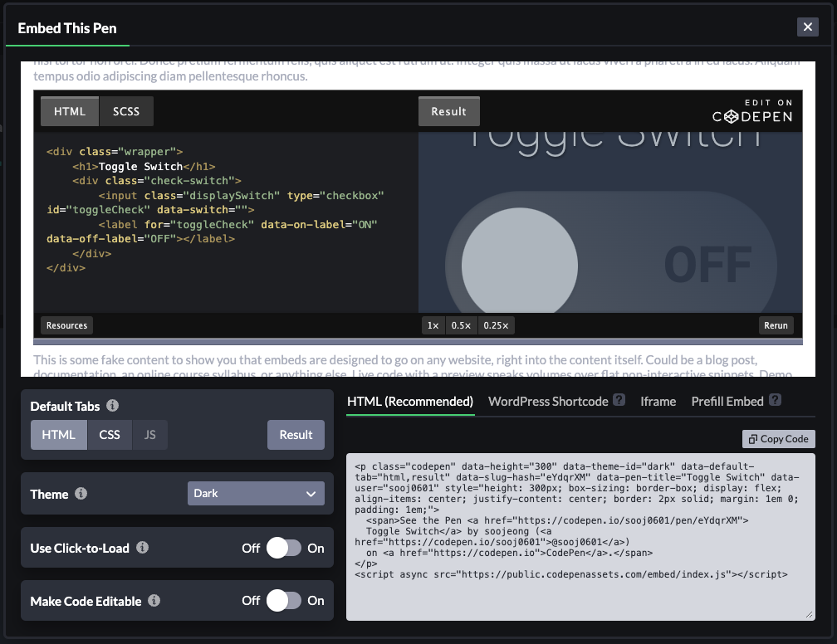
Task: Click the textarea resize handle corner
Action: [x=810, y=615]
